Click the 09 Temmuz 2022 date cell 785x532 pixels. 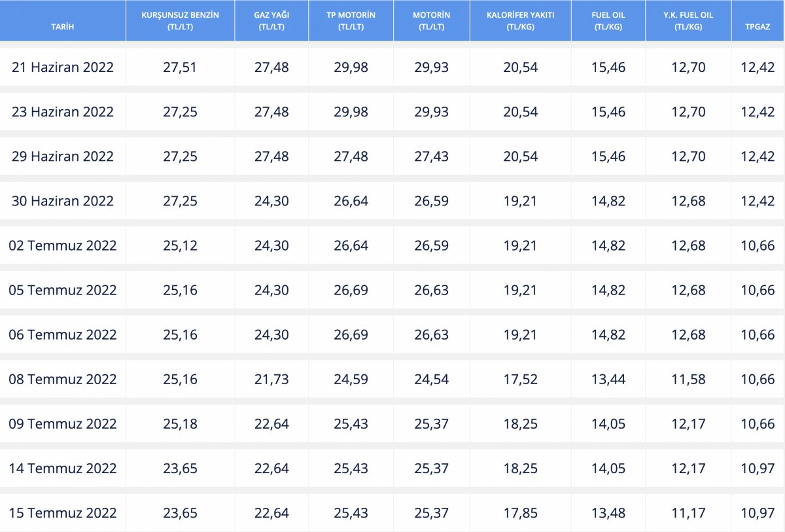tap(63, 423)
